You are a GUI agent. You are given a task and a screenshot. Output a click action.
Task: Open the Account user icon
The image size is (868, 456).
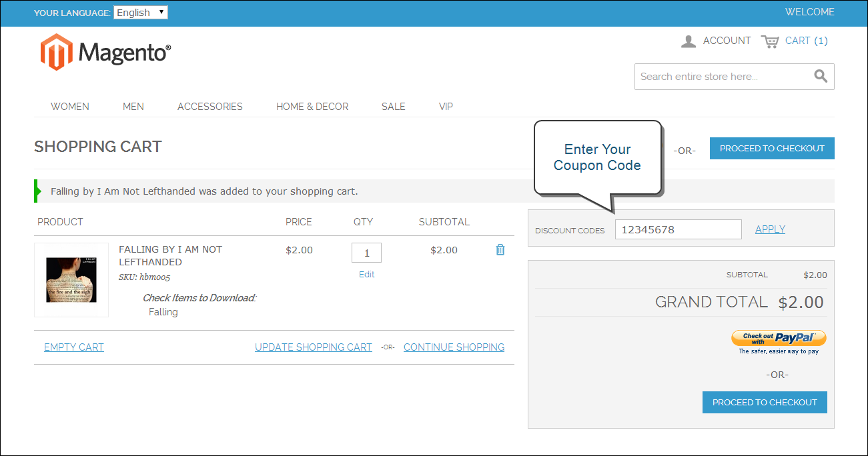pyautogui.click(x=689, y=41)
